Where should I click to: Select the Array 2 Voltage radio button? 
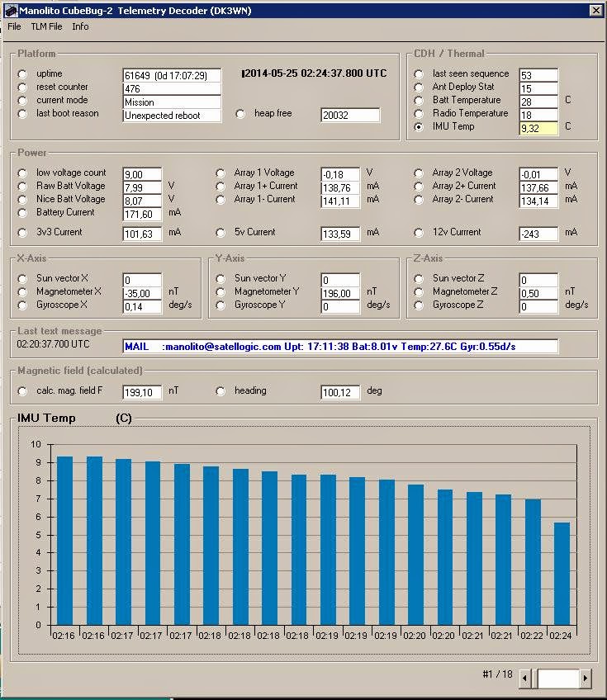[419, 173]
